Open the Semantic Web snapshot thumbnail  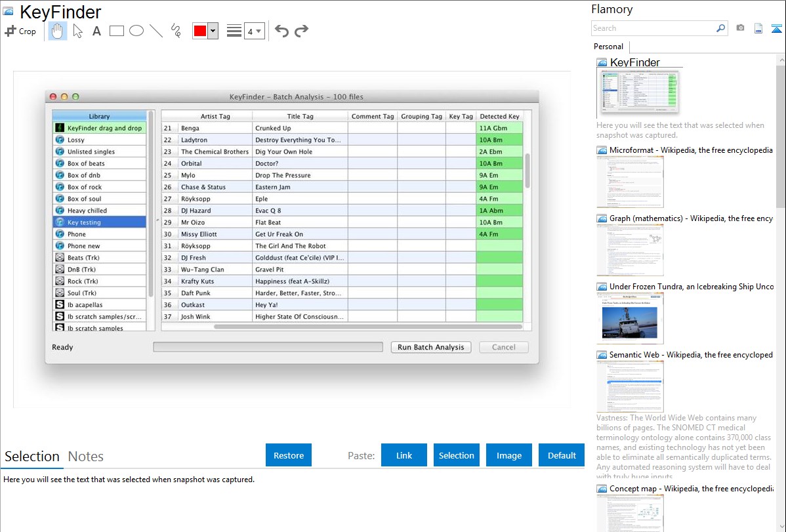pyautogui.click(x=630, y=386)
